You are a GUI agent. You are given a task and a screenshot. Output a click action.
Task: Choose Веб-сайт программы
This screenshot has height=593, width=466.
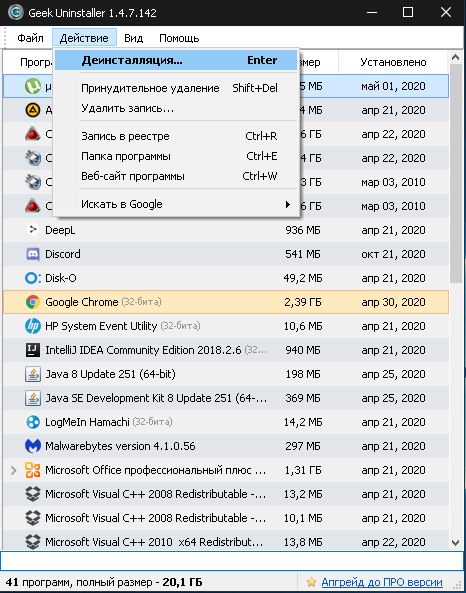click(x=176, y=176)
